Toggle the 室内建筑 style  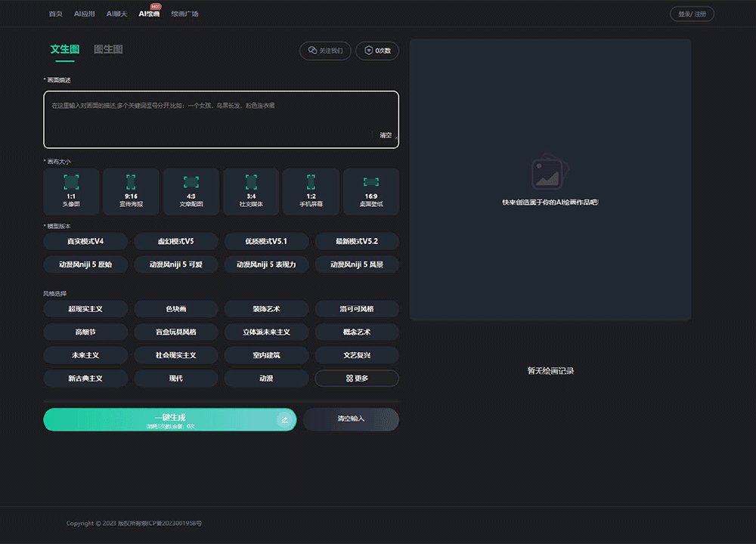coord(266,355)
